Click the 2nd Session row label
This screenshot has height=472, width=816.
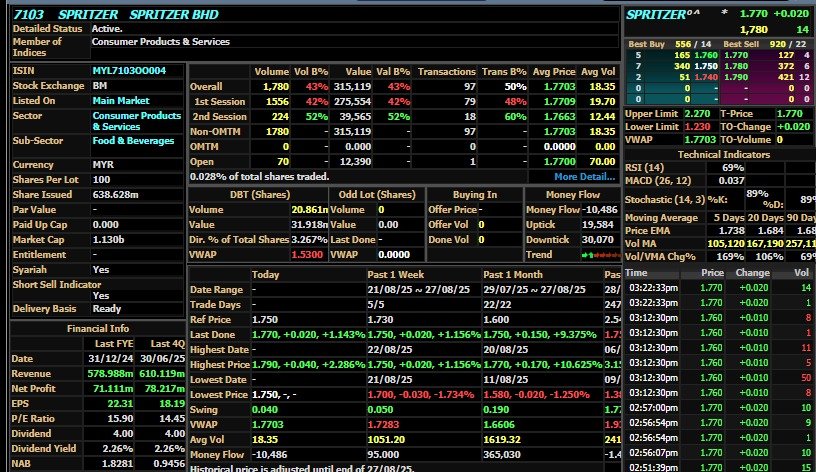(220, 117)
